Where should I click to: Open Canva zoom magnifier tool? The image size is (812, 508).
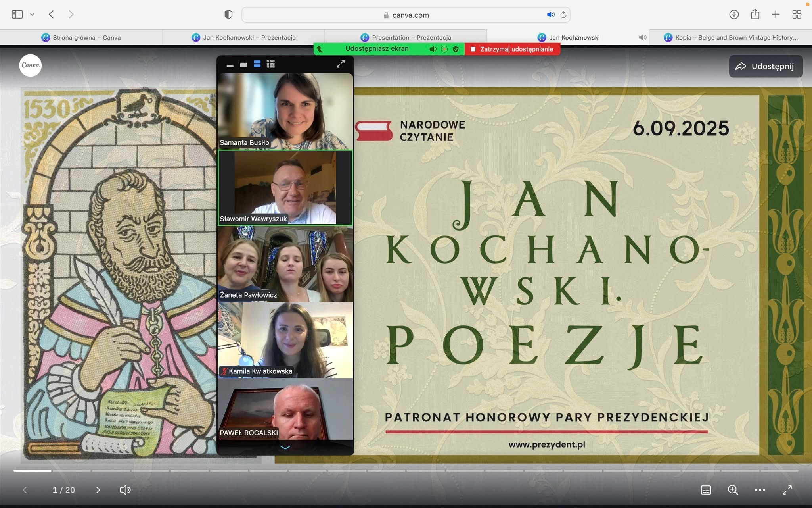[x=733, y=490]
